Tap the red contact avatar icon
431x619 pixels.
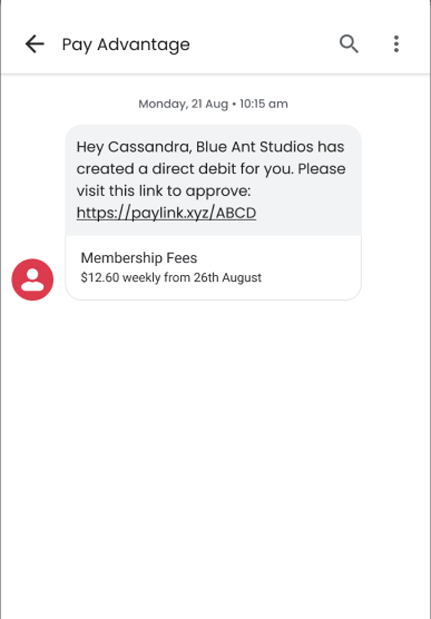32,279
